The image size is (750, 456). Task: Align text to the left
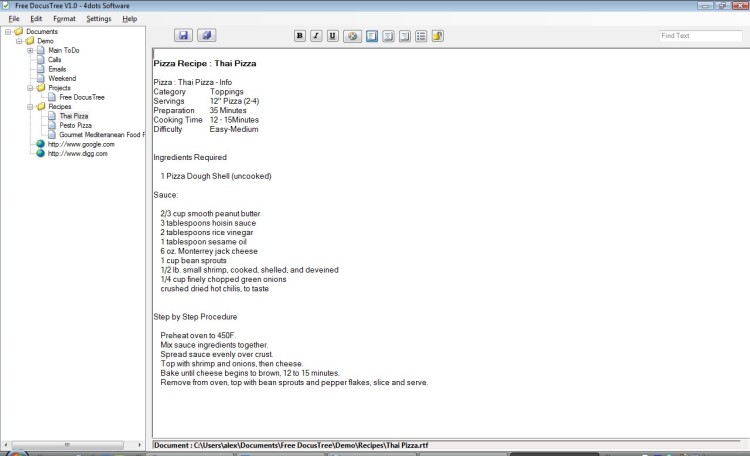371,36
